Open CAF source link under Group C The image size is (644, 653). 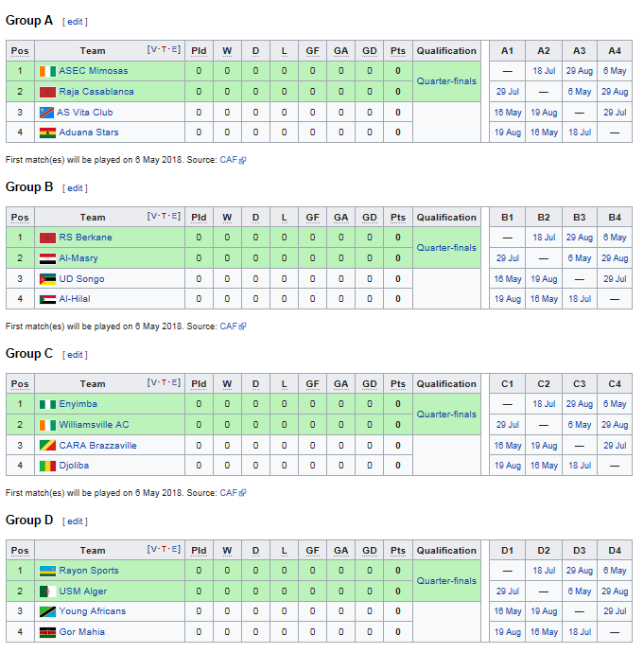pos(229,493)
